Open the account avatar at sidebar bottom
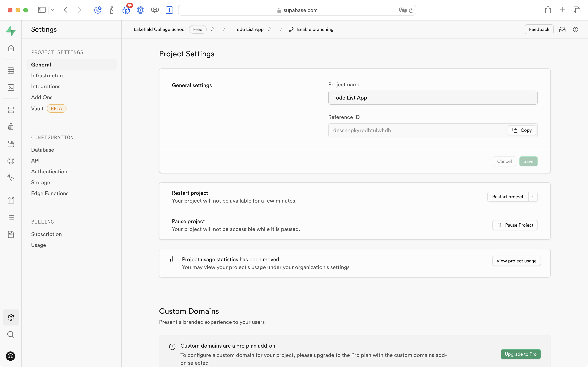Viewport: 588px width, 367px height. (10, 356)
